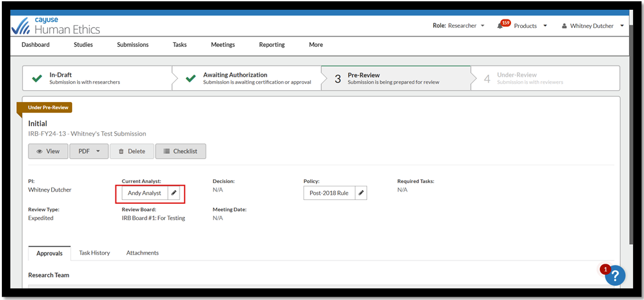This screenshot has width=644, height=300.
Task: Open the Dashboard menu item
Action: [35, 45]
